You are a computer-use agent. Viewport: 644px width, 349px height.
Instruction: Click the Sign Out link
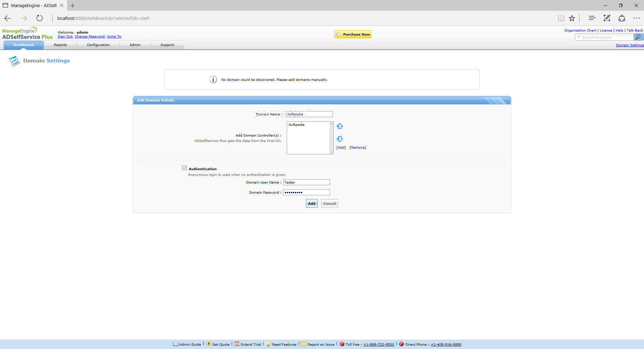[65, 37]
